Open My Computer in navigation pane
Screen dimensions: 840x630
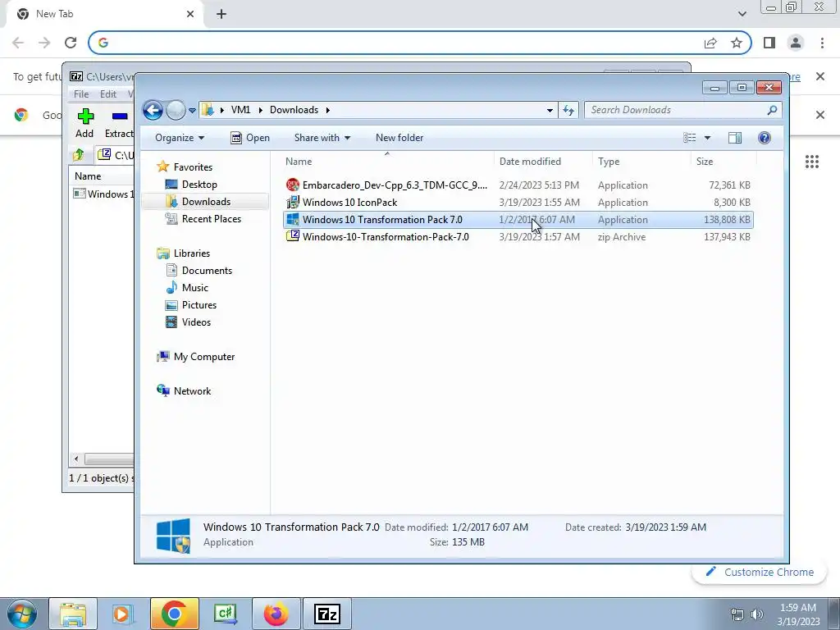point(203,357)
